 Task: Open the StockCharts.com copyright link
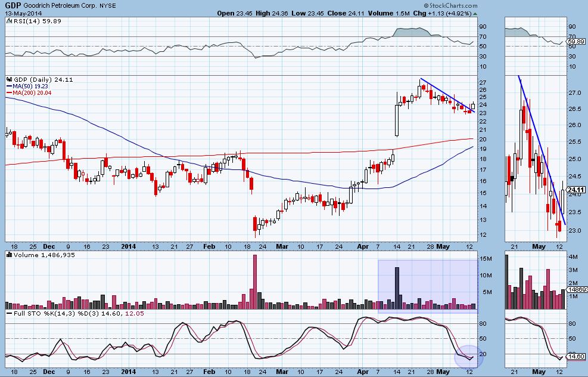click(x=451, y=5)
